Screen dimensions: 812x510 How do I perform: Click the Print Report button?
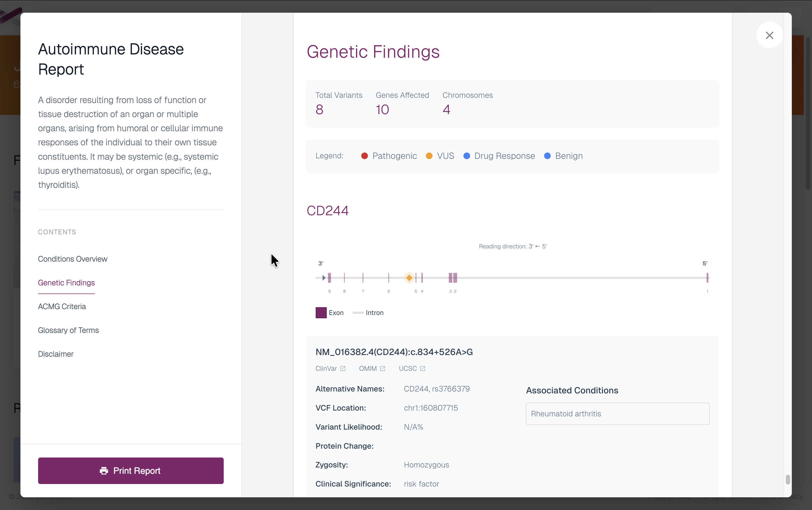(130, 470)
